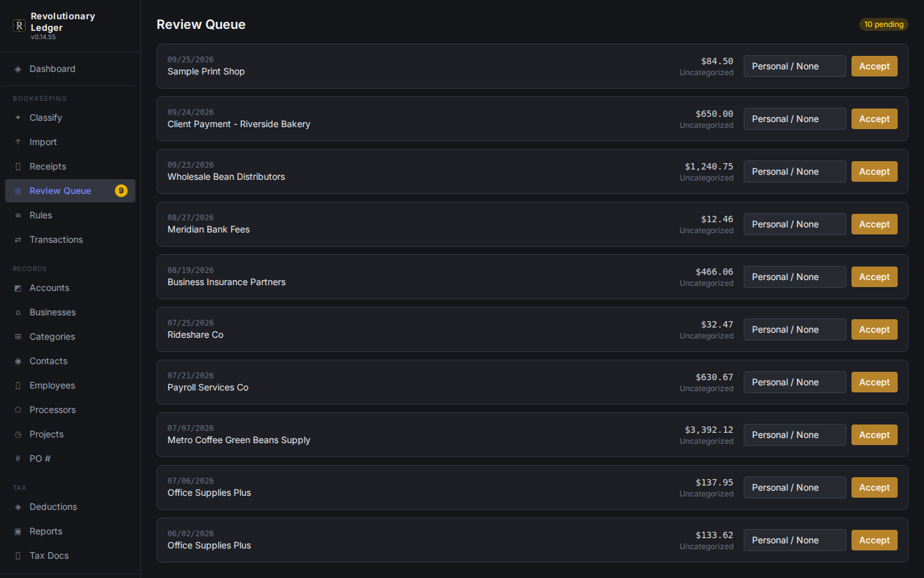Open category dropdown for Rideshare Co
The height and width of the screenshot is (578, 924).
(x=794, y=329)
